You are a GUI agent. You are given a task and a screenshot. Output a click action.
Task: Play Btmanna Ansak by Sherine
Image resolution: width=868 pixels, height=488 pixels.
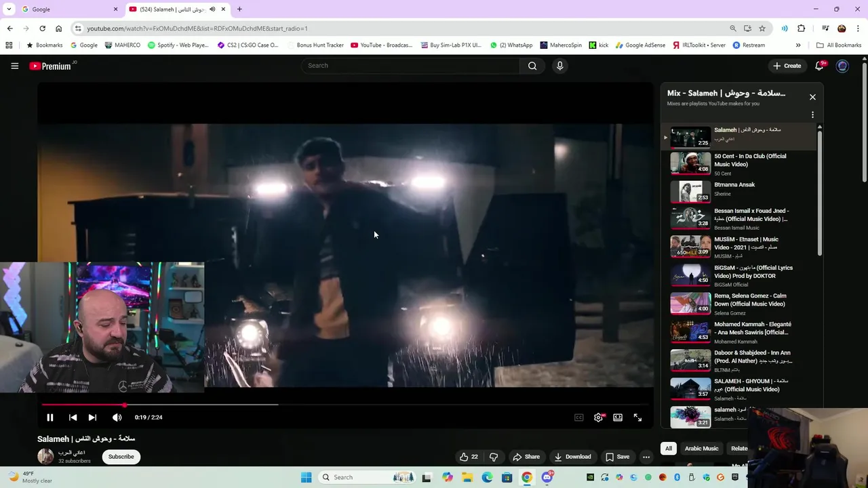coord(739,192)
